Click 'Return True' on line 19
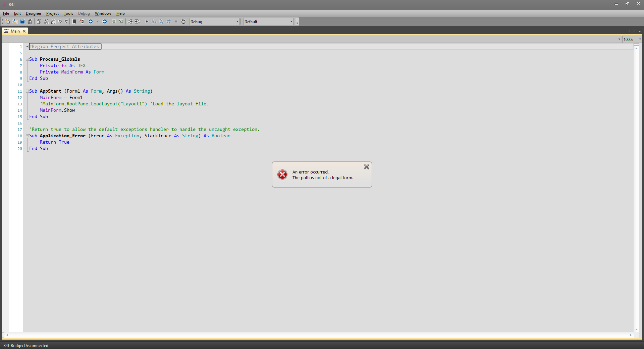Image resolution: width=644 pixels, height=349 pixels. click(x=55, y=142)
